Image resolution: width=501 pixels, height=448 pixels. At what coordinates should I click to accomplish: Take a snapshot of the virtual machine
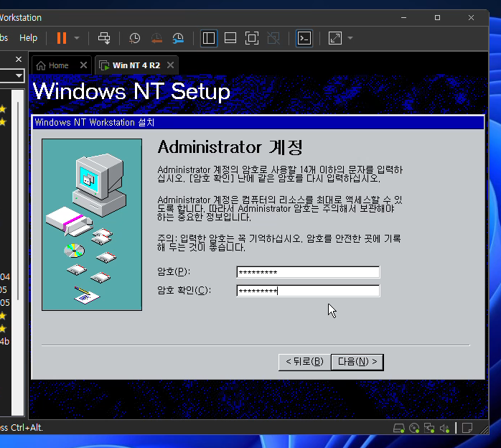tap(134, 38)
